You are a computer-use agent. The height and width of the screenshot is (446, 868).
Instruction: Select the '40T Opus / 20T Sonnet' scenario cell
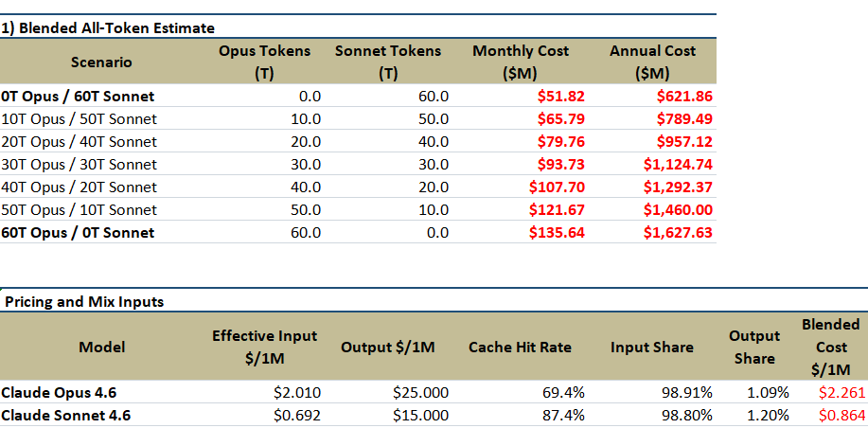[80, 187]
